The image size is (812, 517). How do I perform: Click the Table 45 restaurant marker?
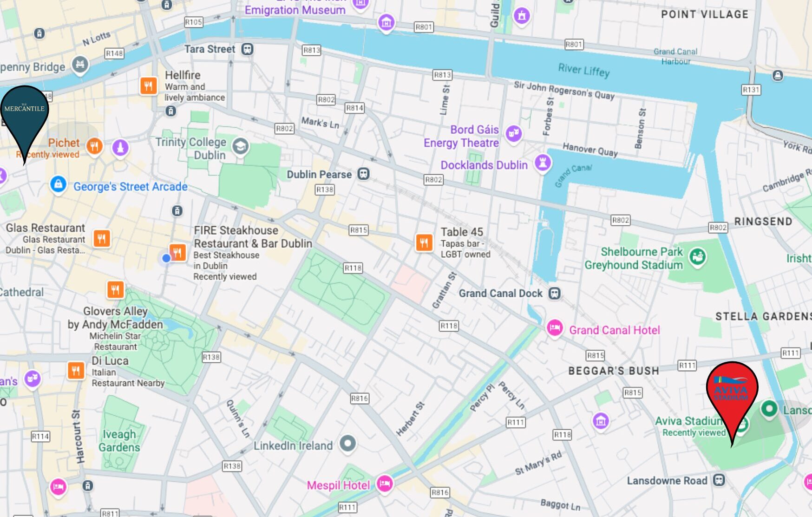(424, 242)
